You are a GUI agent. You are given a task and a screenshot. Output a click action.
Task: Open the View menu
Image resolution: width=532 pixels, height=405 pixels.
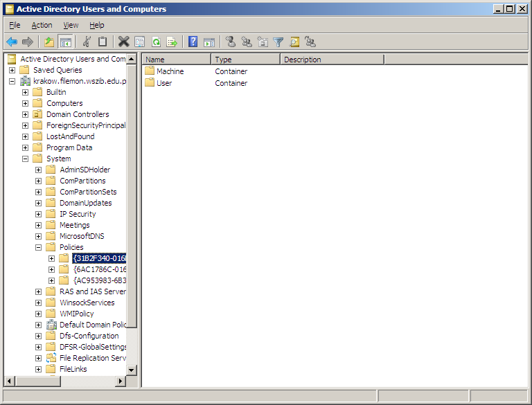(x=71, y=25)
